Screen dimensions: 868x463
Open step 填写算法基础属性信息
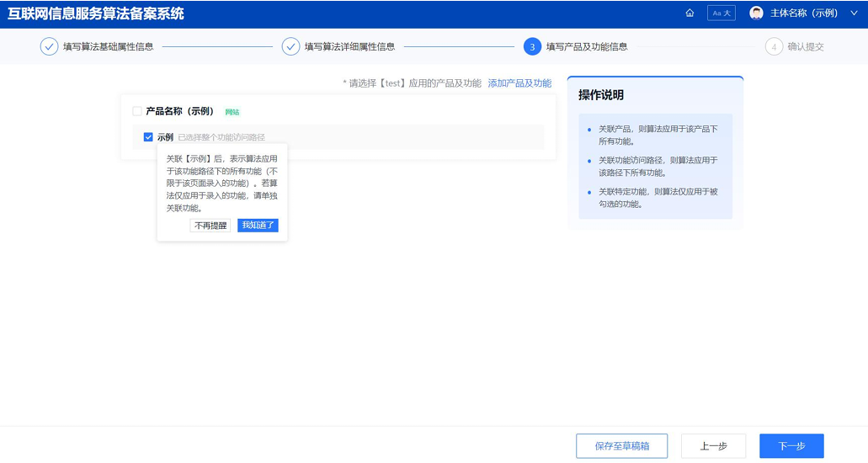pos(108,46)
